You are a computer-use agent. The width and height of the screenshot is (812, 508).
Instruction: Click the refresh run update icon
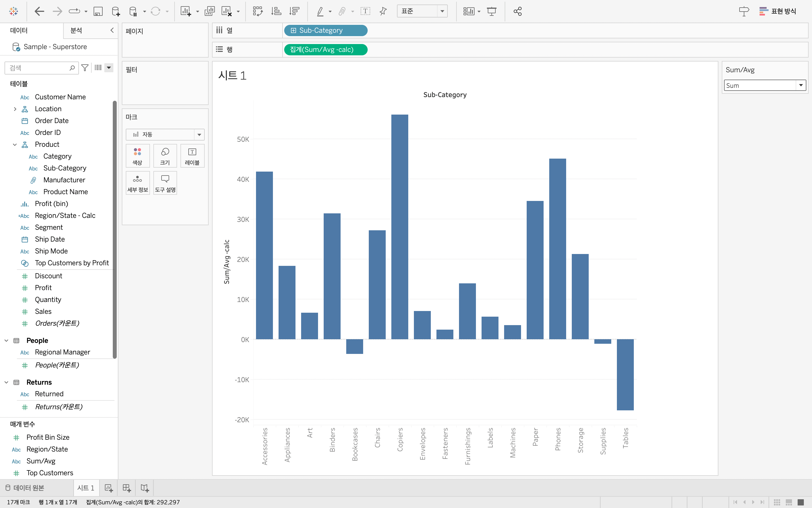pos(155,11)
